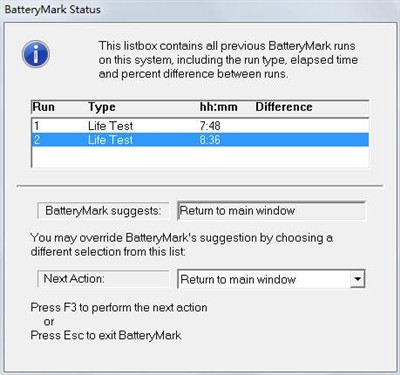Click the override suggestion instruction text
The width and height of the screenshot is (400, 375).
(182, 244)
